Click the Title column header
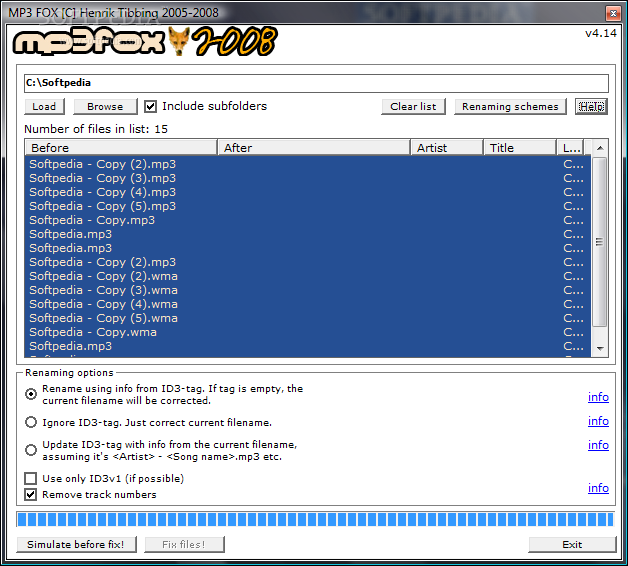Image resolution: width=628 pixels, height=566 pixels. coord(520,148)
